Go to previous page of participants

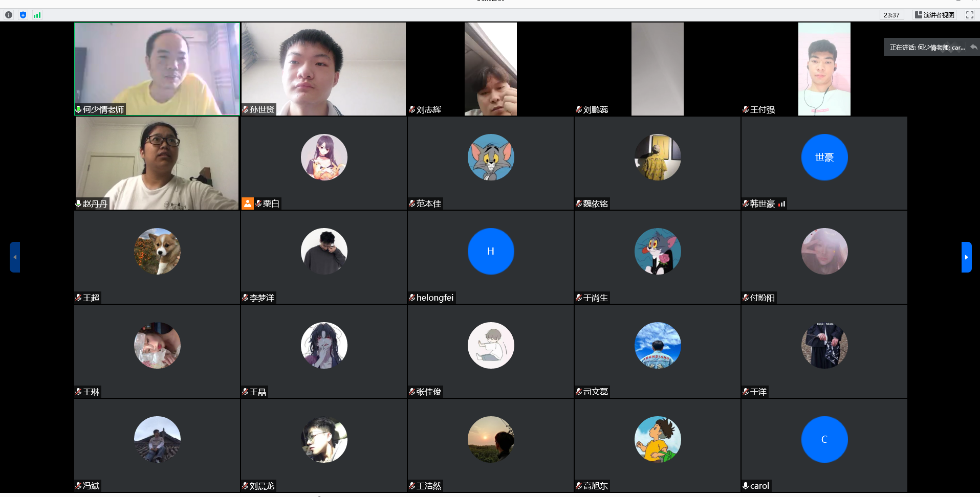pos(15,257)
